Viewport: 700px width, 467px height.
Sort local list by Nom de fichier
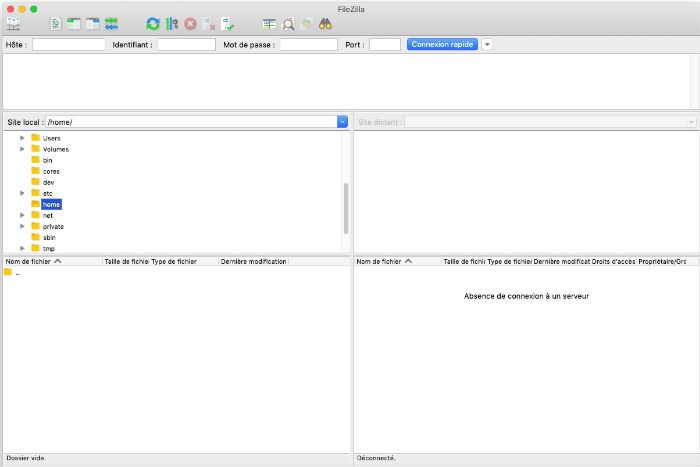coord(53,261)
